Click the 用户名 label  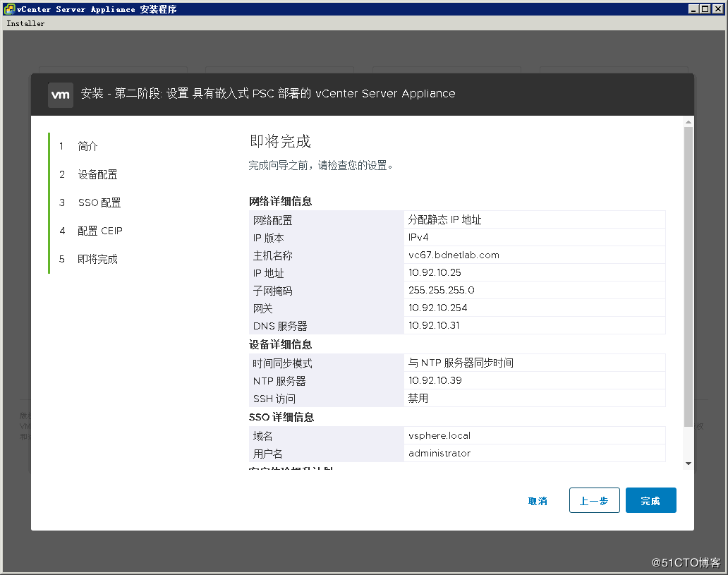click(267, 454)
